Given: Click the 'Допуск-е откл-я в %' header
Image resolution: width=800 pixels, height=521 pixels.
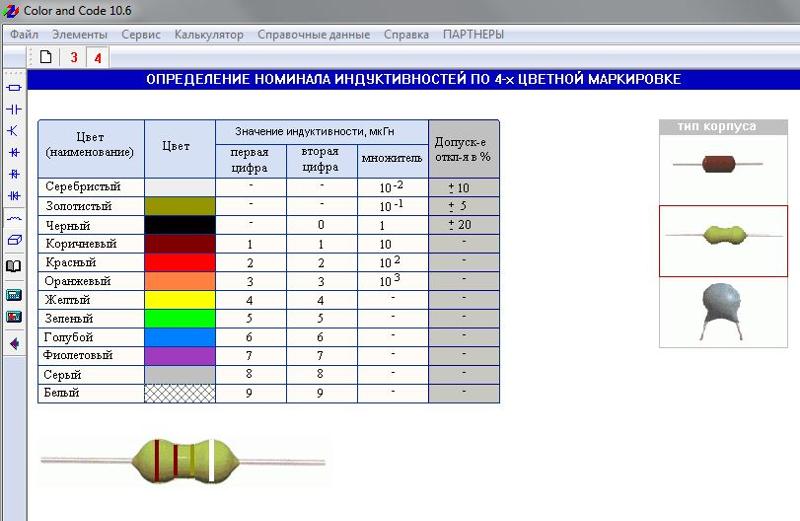Looking at the screenshot, I should (x=462, y=149).
